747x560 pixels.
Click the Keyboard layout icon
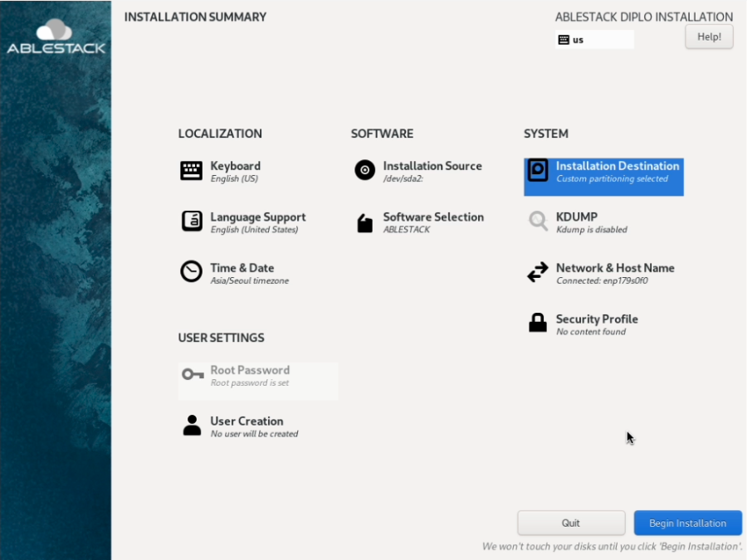[x=191, y=171]
